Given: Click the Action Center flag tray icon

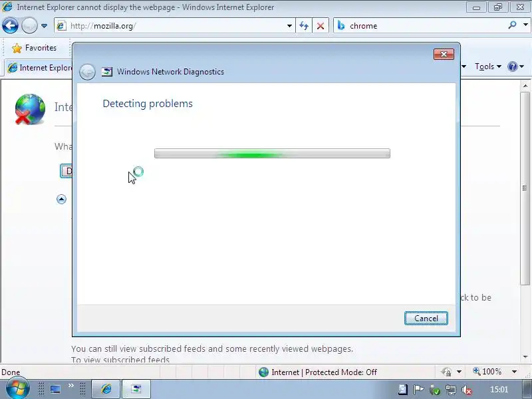Looking at the screenshot, I should point(418,390).
